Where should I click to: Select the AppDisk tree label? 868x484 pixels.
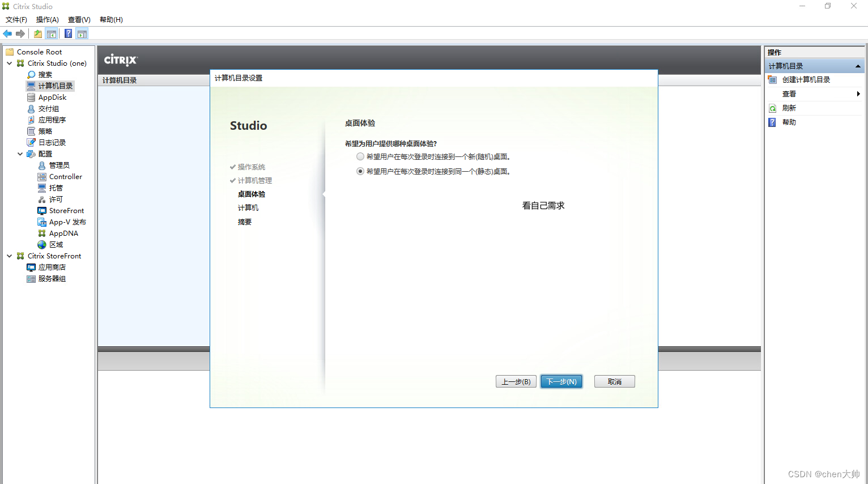point(52,97)
